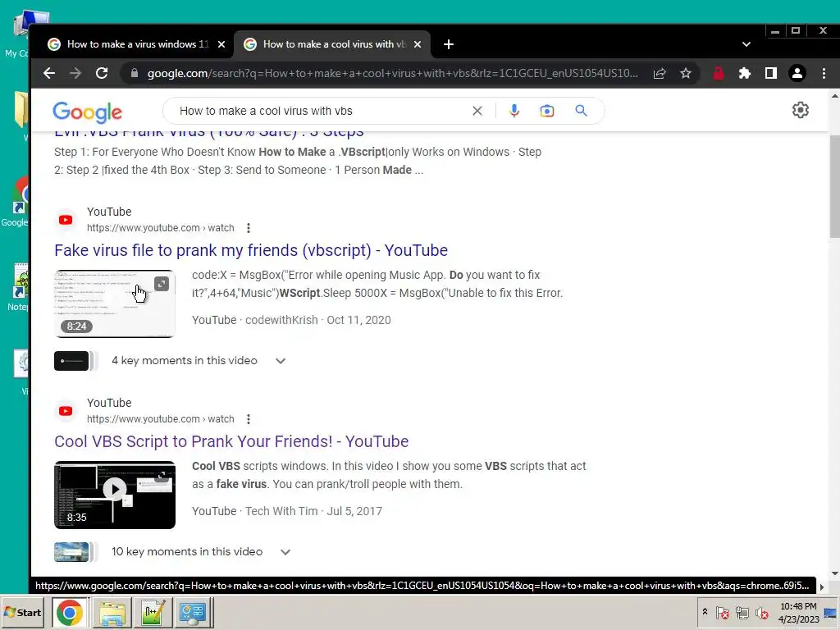Viewport: 840px width, 630px height.
Task: Open more options for the codewithKrish result
Action: [x=248, y=228]
